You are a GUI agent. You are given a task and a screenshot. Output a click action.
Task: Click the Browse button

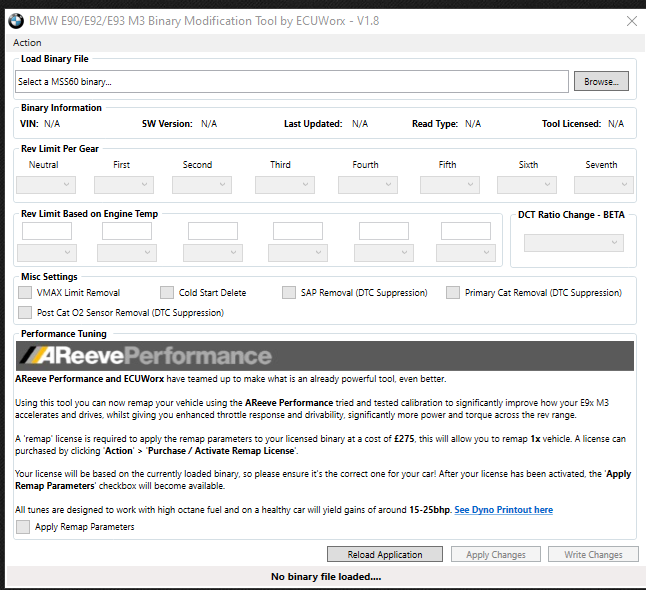click(x=601, y=82)
